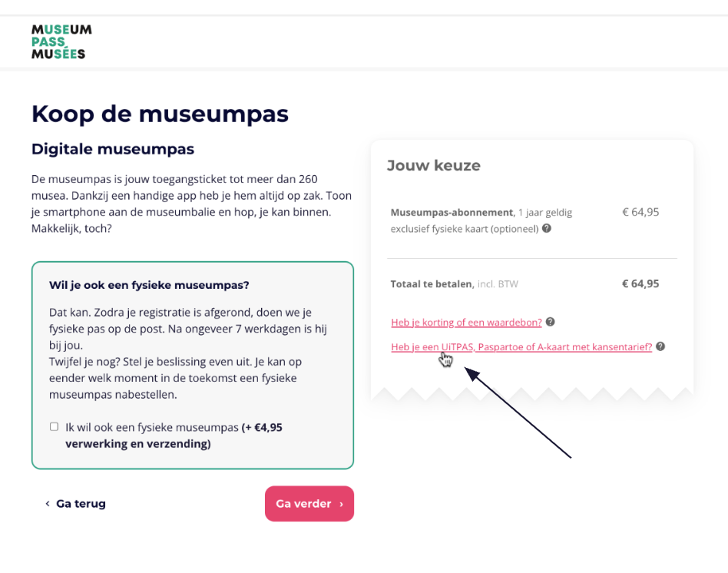Click the left chevron before Ga terug
The image size is (728, 573).
pyautogui.click(x=48, y=504)
